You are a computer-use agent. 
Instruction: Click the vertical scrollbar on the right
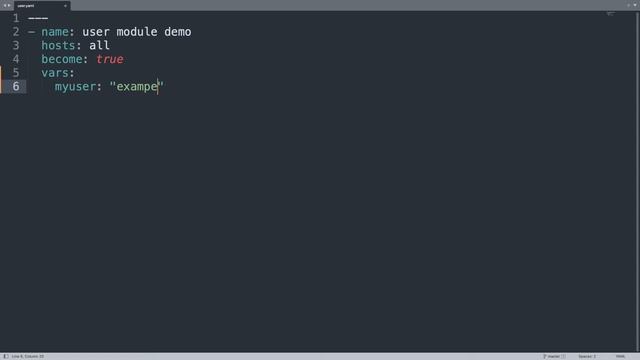point(638,182)
